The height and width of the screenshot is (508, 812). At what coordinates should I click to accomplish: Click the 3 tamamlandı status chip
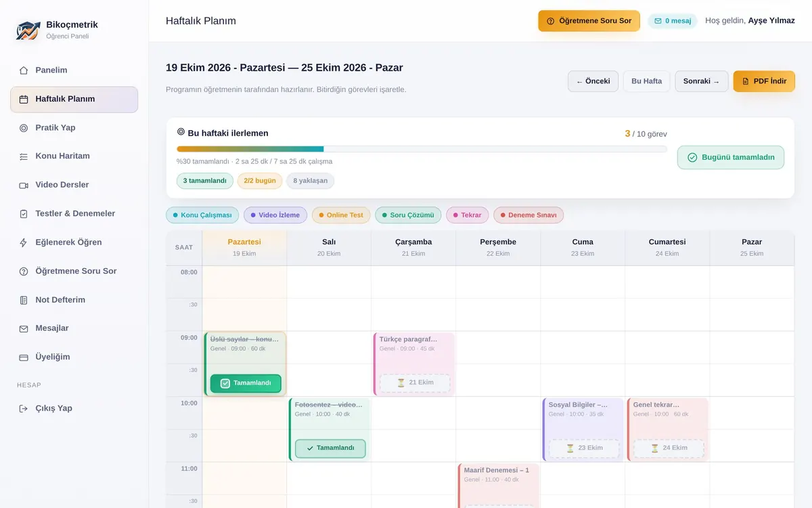(205, 181)
